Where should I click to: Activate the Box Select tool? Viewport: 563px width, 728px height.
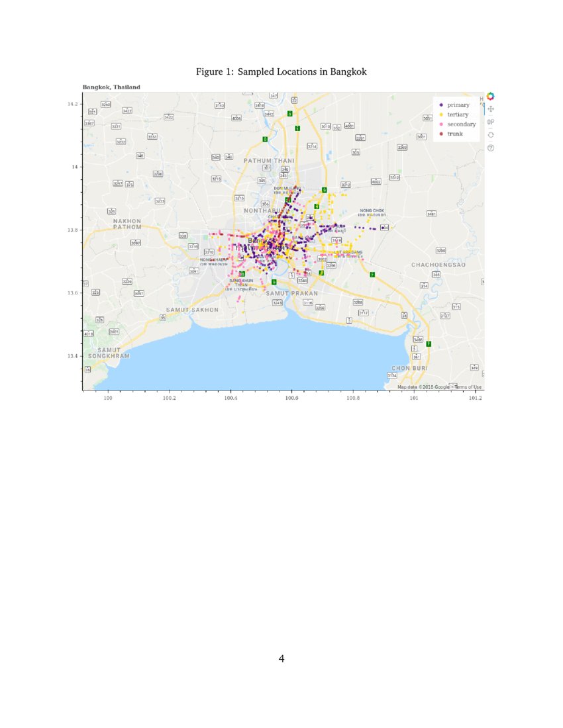488,122
